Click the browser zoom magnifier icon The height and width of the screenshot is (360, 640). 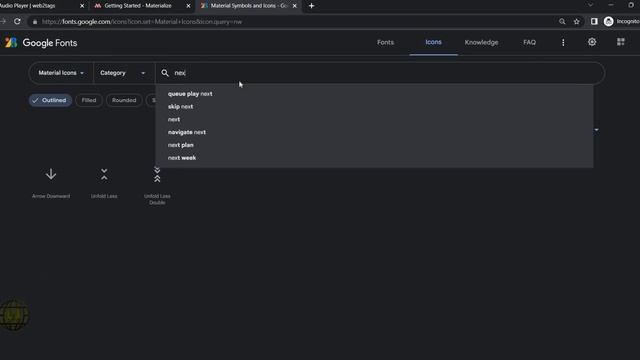562,22
